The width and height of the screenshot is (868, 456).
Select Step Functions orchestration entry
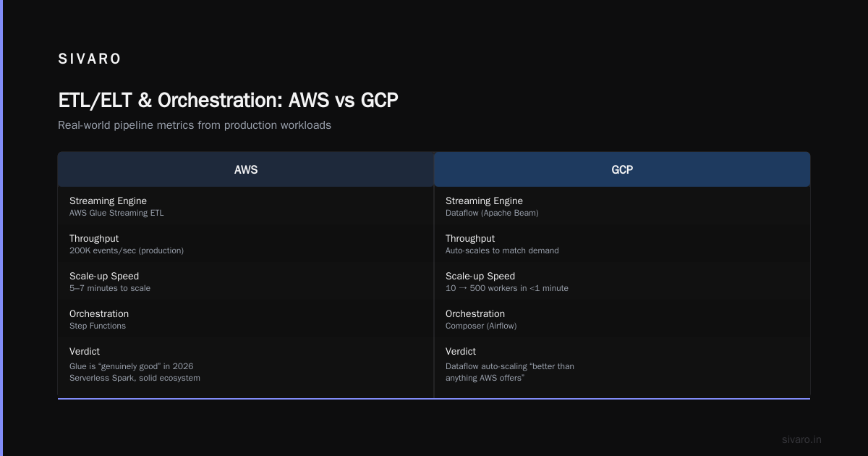(x=98, y=326)
